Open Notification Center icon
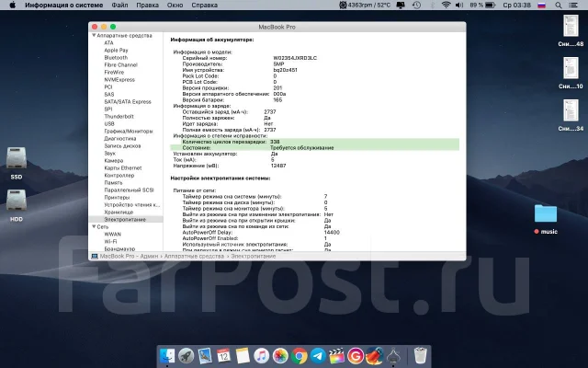The width and height of the screenshot is (588, 368). click(573, 5)
